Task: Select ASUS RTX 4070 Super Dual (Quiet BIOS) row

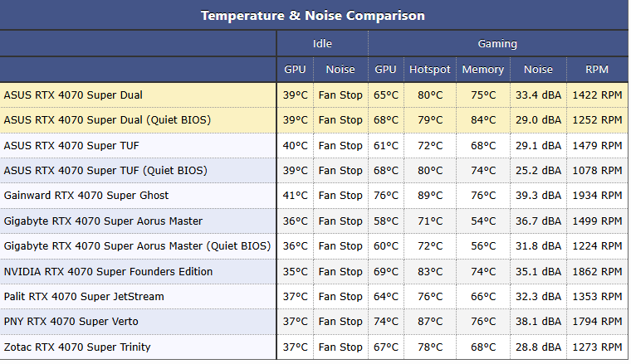Action: click(107, 120)
